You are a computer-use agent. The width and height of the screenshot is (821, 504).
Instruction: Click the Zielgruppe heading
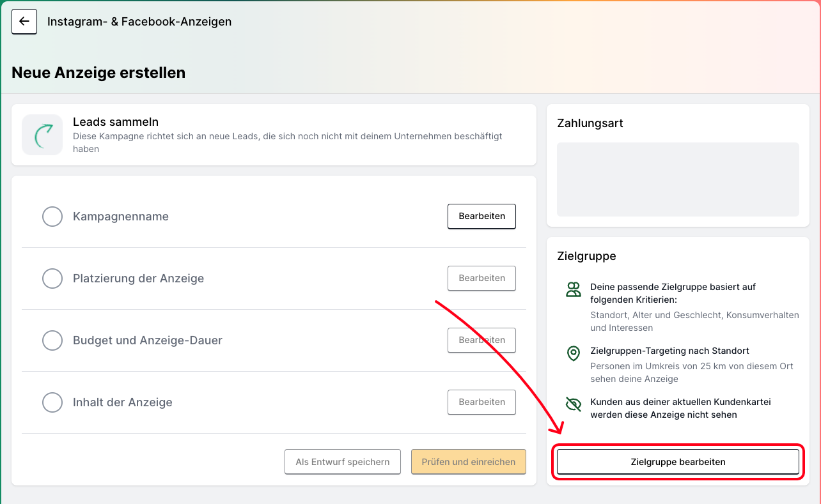(586, 256)
